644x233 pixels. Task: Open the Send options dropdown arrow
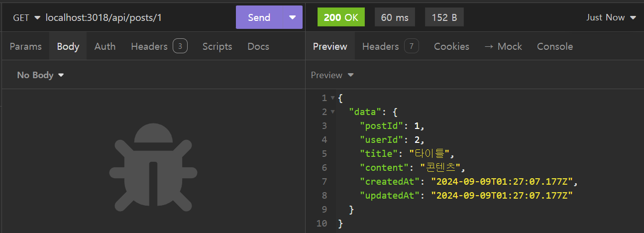point(293,17)
